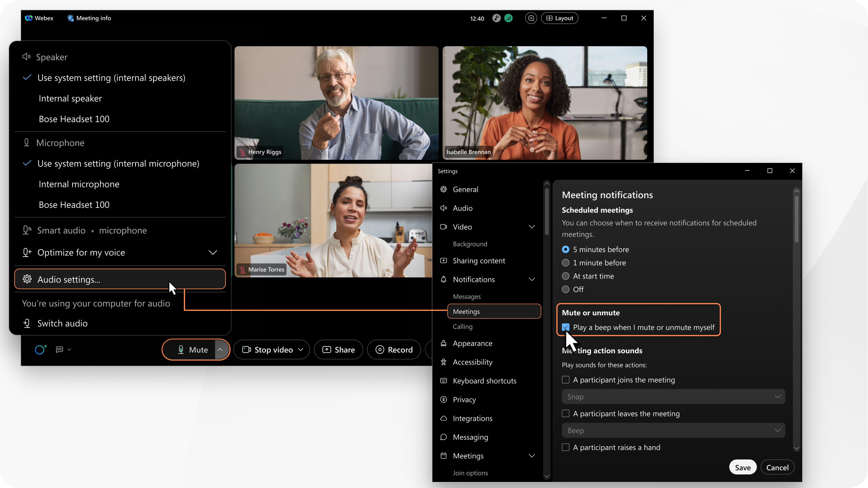The height and width of the screenshot is (488, 868).
Task: Click the Audio settings gear icon
Action: [27, 279]
